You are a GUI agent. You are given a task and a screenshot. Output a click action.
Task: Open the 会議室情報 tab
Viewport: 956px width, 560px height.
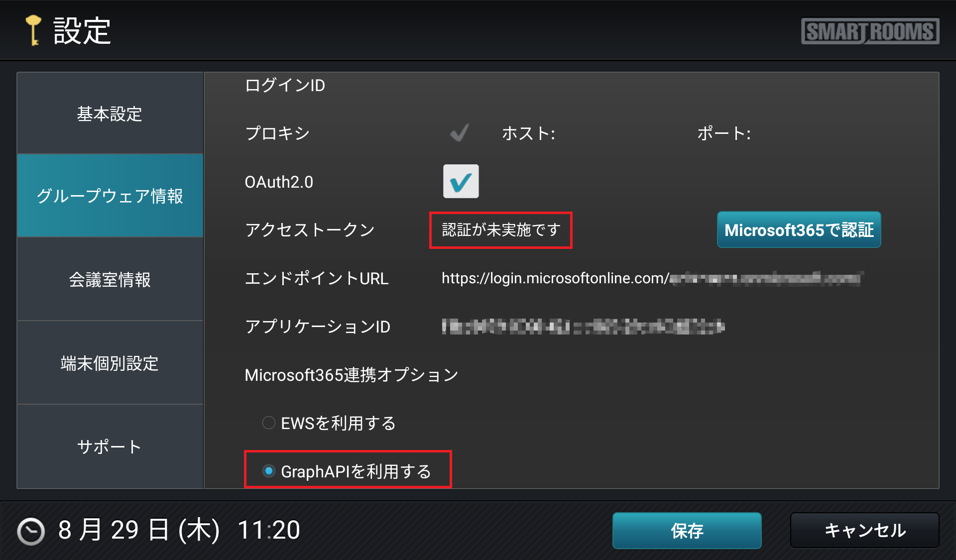pos(110,279)
